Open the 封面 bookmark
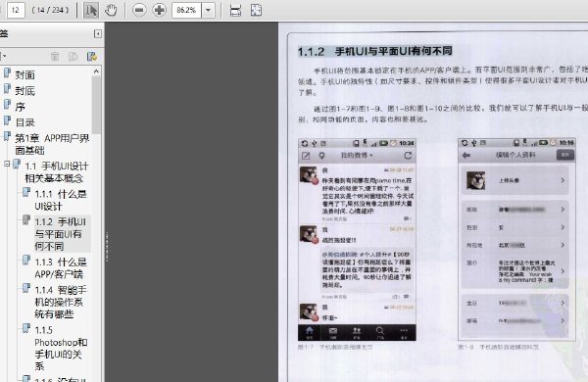Screen dimensions: 588x382 [24, 75]
